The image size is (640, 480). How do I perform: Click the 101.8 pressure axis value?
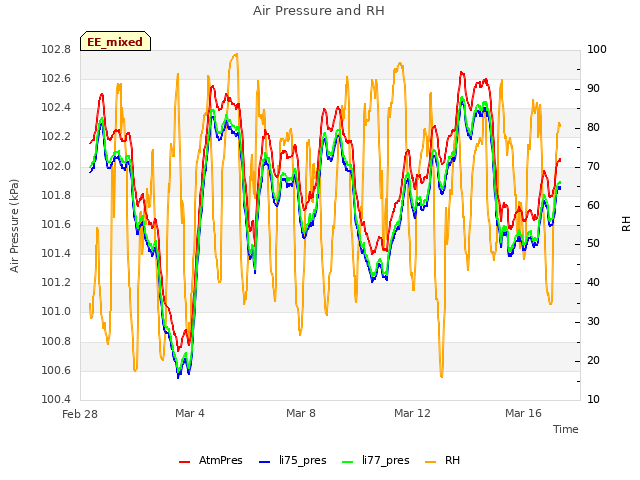pyautogui.click(x=56, y=195)
